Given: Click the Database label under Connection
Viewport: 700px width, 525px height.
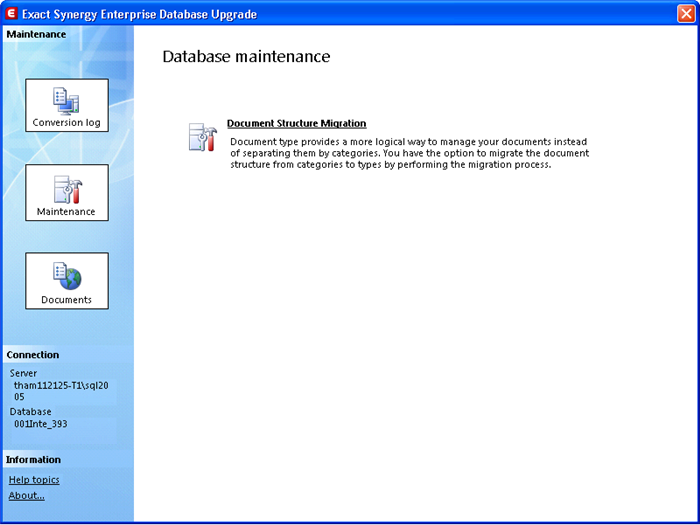Looking at the screenshot, I should [x=30, y=412].
